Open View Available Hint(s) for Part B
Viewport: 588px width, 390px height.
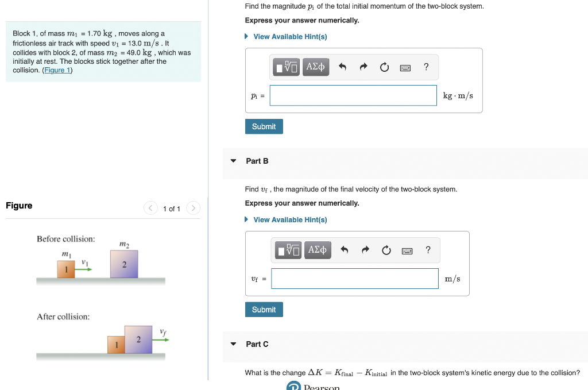[290, 219]
